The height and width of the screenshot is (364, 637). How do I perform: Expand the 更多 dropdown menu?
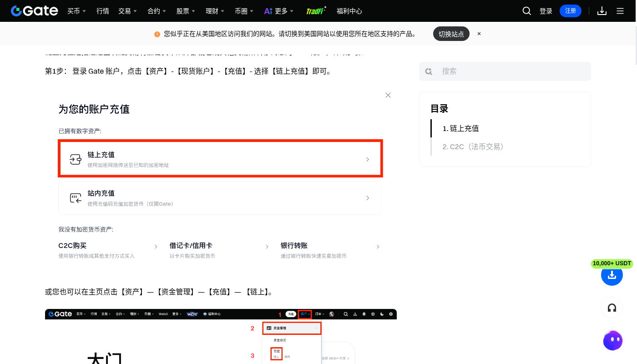coord(284,11)
